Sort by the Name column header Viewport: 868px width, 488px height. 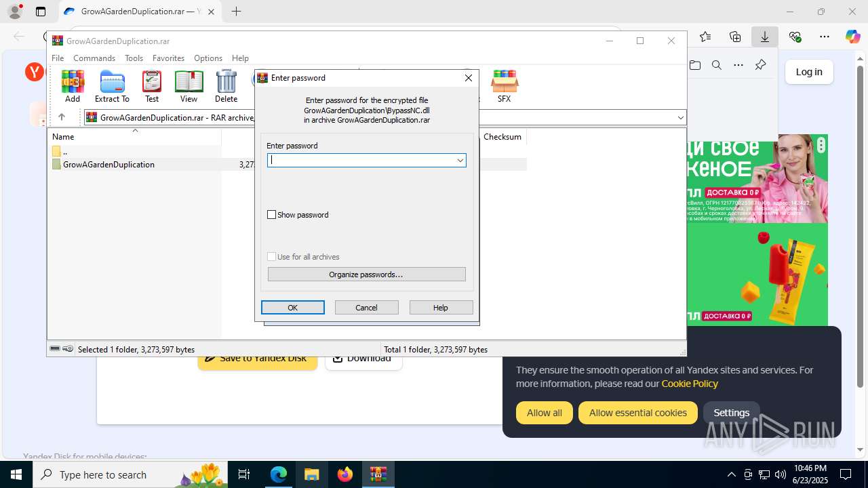(x=136, y=136)
